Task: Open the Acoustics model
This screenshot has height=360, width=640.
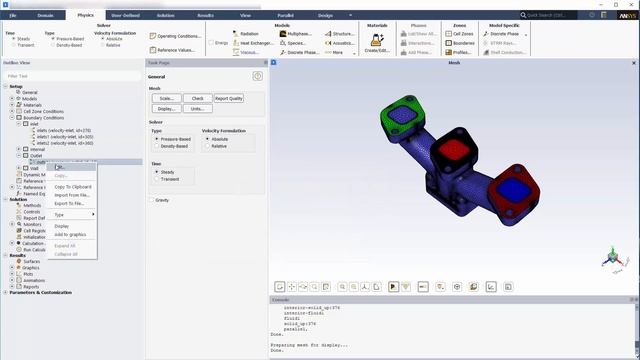Action: pos(340,43)
